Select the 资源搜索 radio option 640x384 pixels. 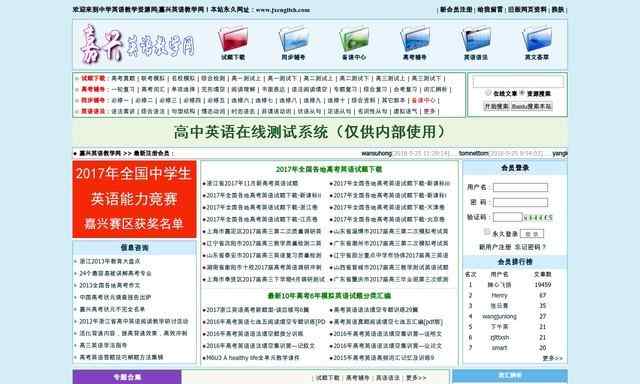[x=522, y=93]
